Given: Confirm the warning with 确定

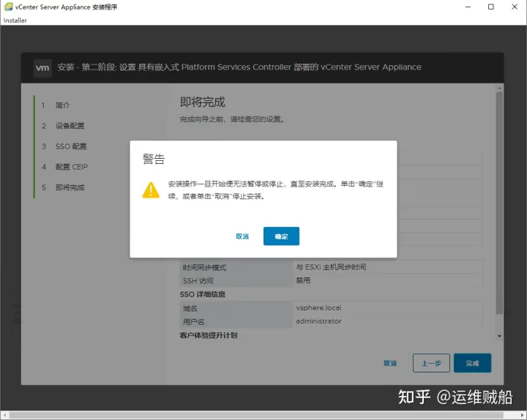Looking at the screenshot, I should [x=281, y=236].
